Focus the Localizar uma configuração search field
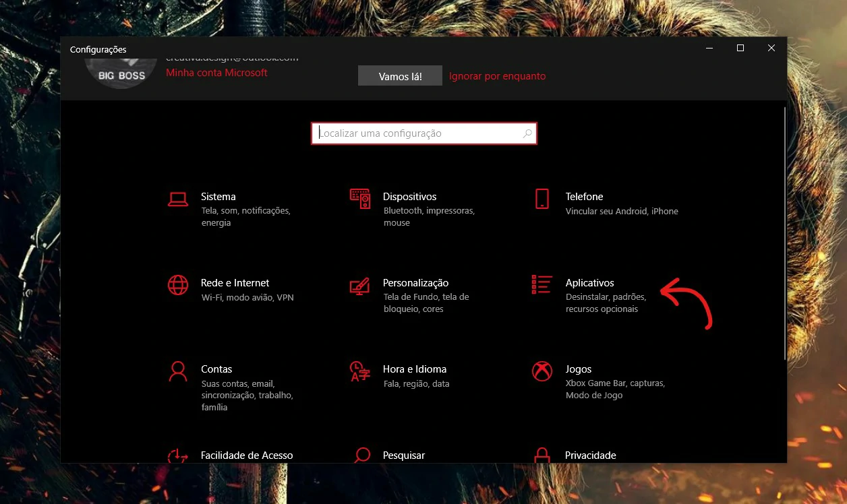The image size is (847, 504). click(x=424, y=133)
